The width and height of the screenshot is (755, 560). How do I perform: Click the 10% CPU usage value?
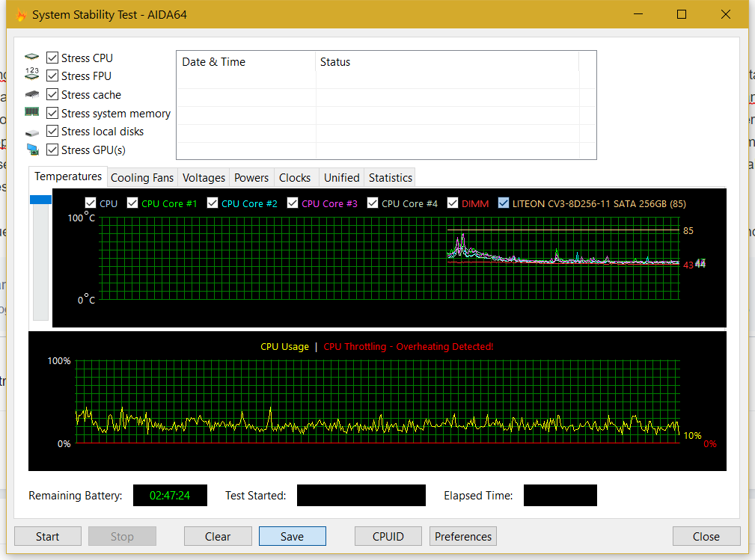pos(692,435)
